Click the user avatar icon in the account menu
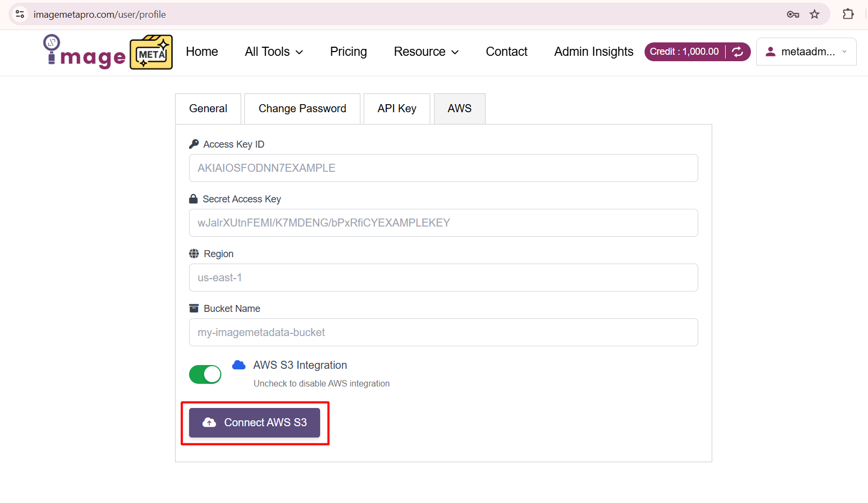The image size is (868, 503). (770, 52)
